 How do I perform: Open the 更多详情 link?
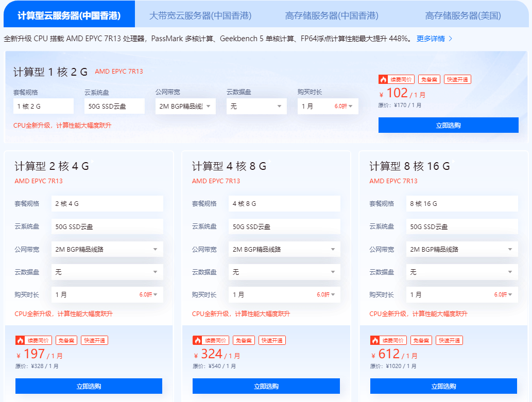click(x=431, y=39)
